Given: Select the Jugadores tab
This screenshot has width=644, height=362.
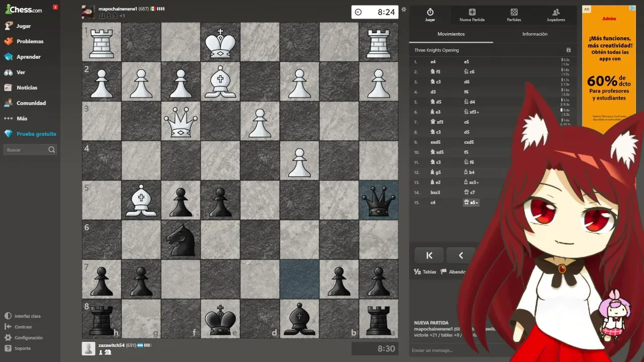Looking at the screenshot, I should tap(556, 15).
